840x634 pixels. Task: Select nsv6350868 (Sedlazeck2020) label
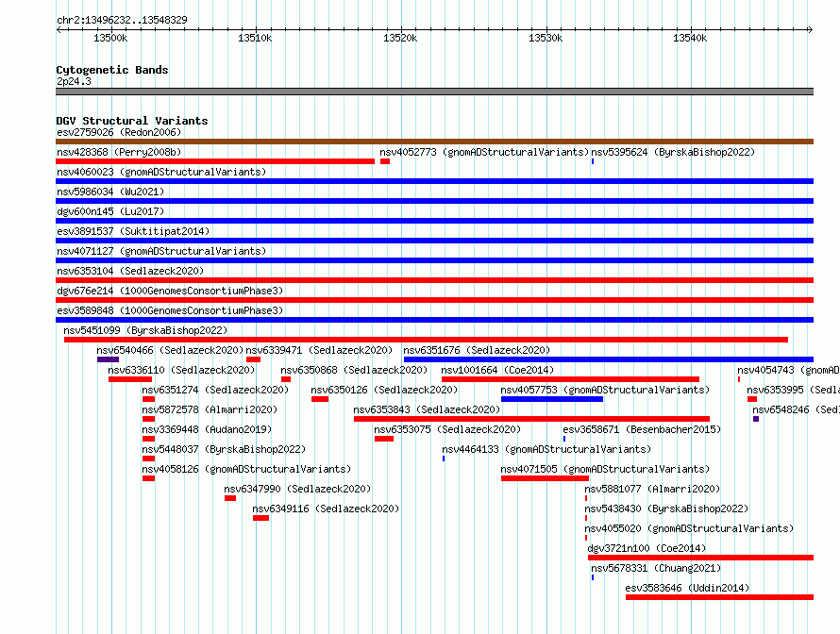(x=354, y=370)
